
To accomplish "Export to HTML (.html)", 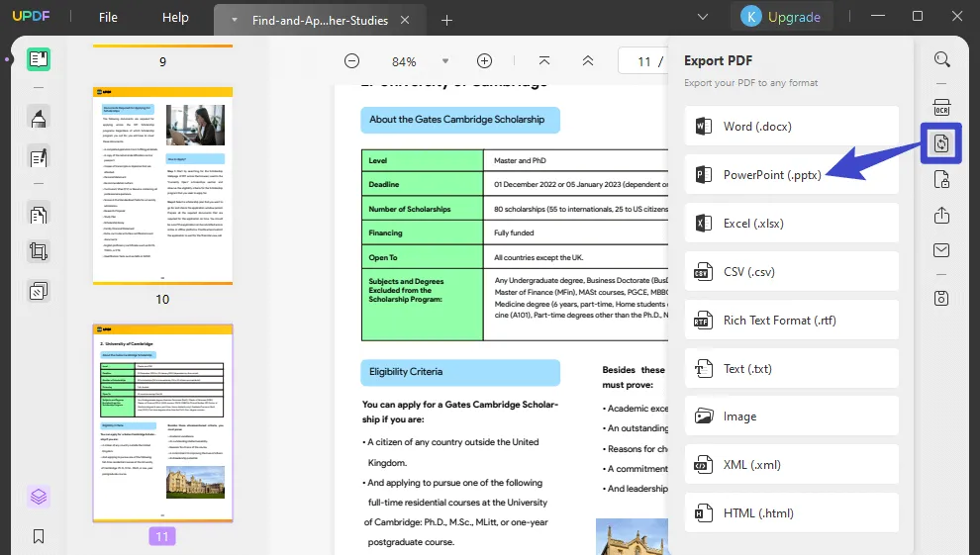I will [x=791, y=513].
